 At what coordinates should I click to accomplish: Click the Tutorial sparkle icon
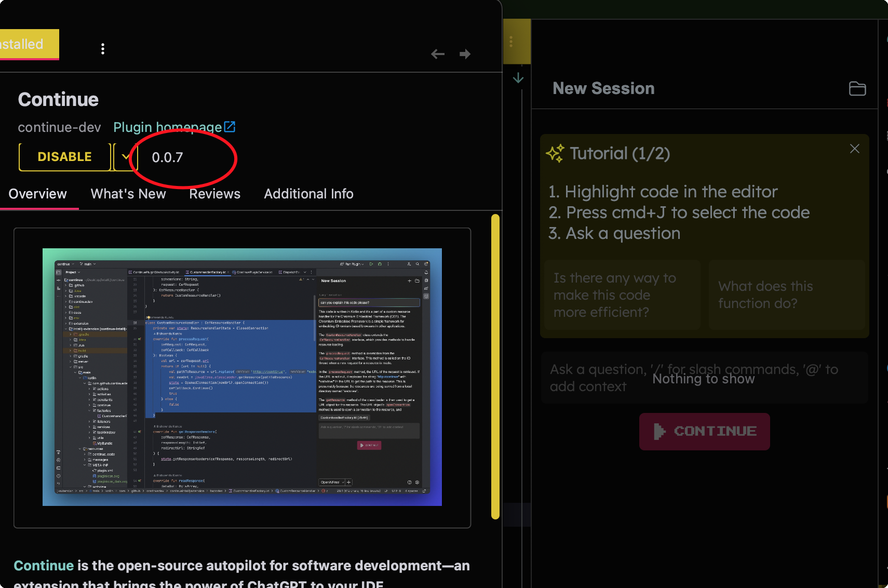555,153
